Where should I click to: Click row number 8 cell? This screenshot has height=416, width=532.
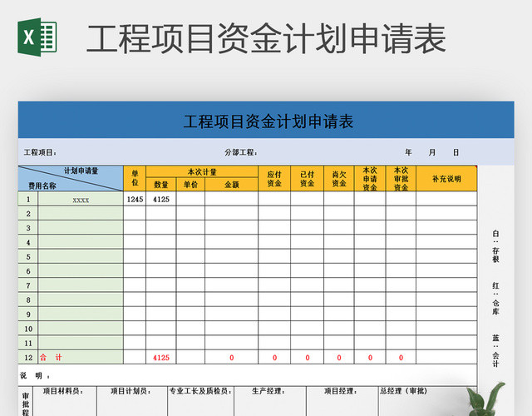[28, 300]
